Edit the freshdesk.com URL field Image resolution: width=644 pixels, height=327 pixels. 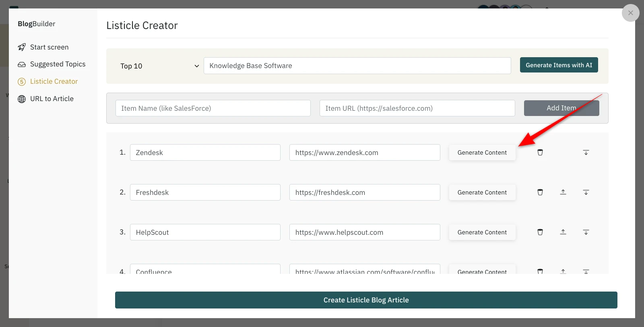click(365, 192)
